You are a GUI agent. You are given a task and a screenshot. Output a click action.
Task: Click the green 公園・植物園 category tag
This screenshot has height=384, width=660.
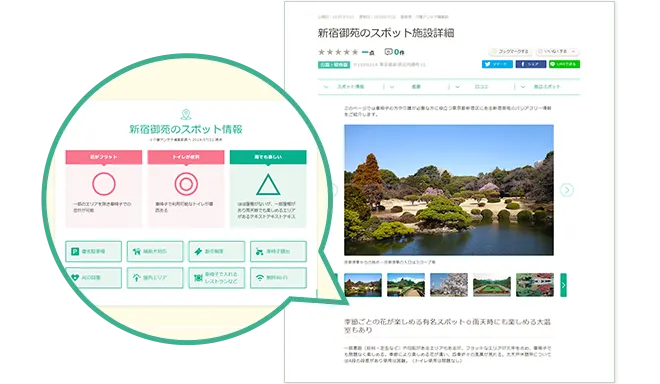click(x=333, y=65)
